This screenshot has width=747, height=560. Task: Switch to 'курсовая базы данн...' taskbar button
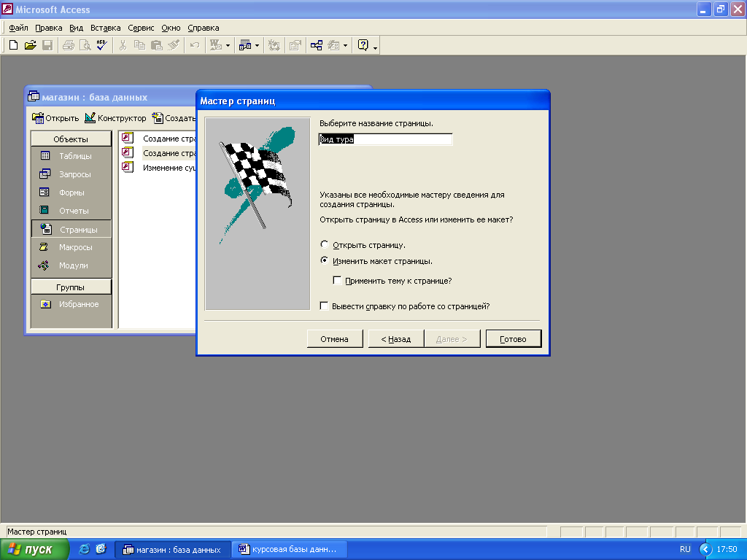(290, 550)
